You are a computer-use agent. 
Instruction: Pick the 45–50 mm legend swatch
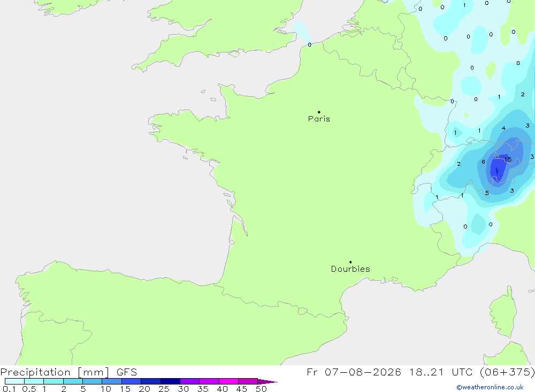tap(248, 381)
